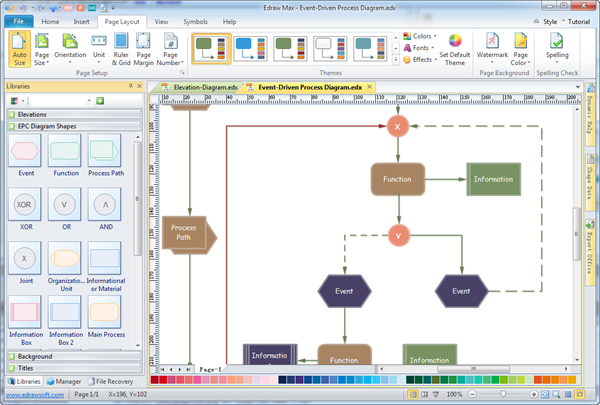The image size is (600, 405).
Task: Choose the Organization Unit shape
Action: (x=66, y=260)
